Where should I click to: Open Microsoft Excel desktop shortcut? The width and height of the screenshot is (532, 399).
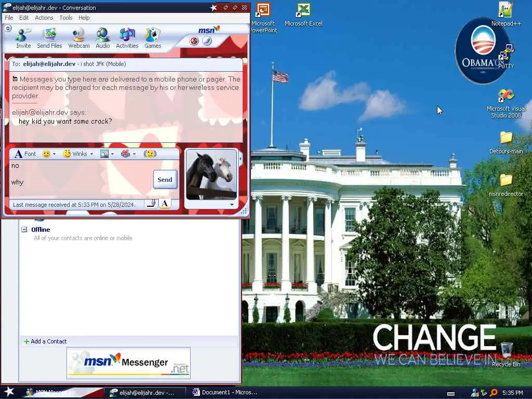(x=303, y=14)
